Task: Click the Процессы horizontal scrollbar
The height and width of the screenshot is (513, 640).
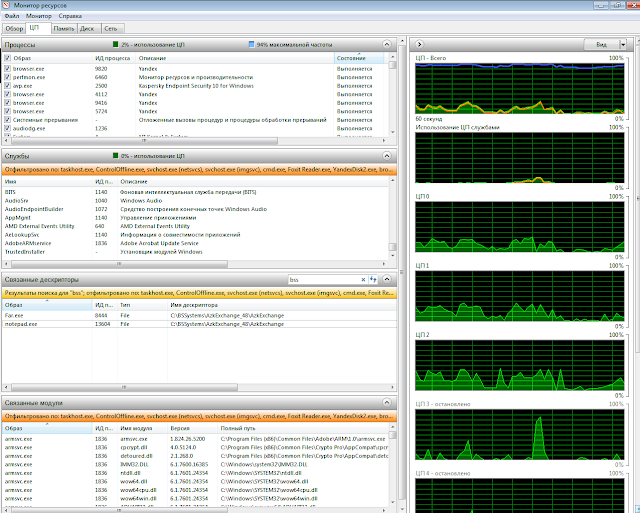Action: pyautogui.click(x=144, y=140)
